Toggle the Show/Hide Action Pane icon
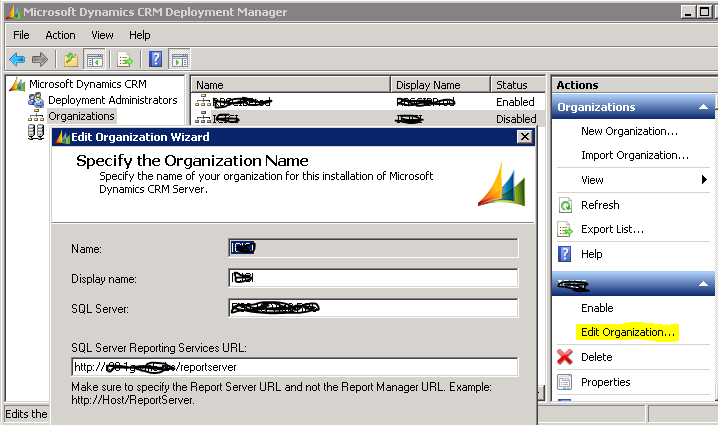The image size is (718, 425). click(180, 59)
